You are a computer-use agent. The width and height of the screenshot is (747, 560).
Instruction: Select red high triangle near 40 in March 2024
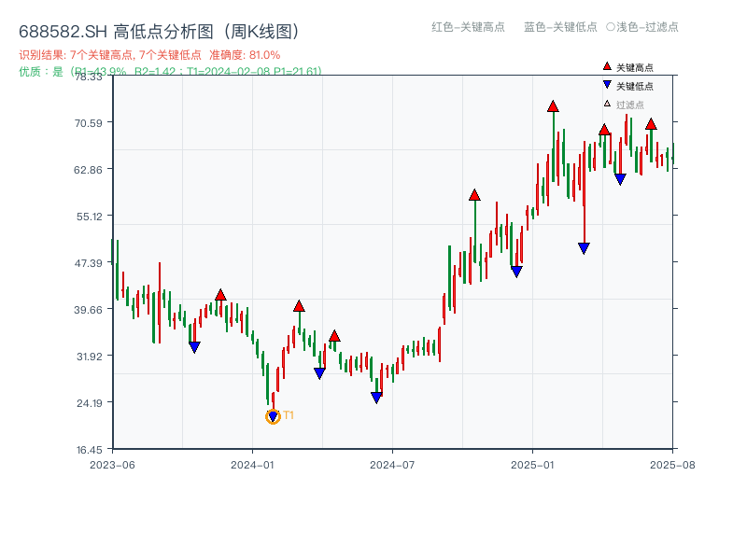tap(299, 306)
